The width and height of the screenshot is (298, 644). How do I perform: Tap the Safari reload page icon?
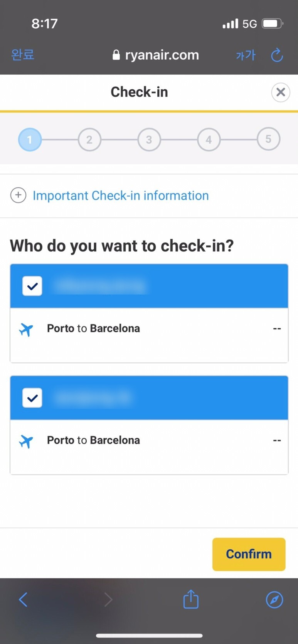277,55
